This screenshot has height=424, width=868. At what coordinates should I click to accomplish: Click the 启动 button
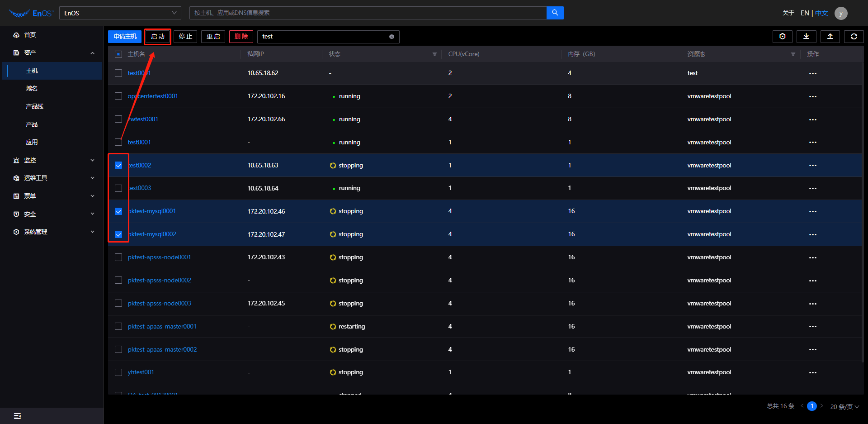[x=157, y=37]
